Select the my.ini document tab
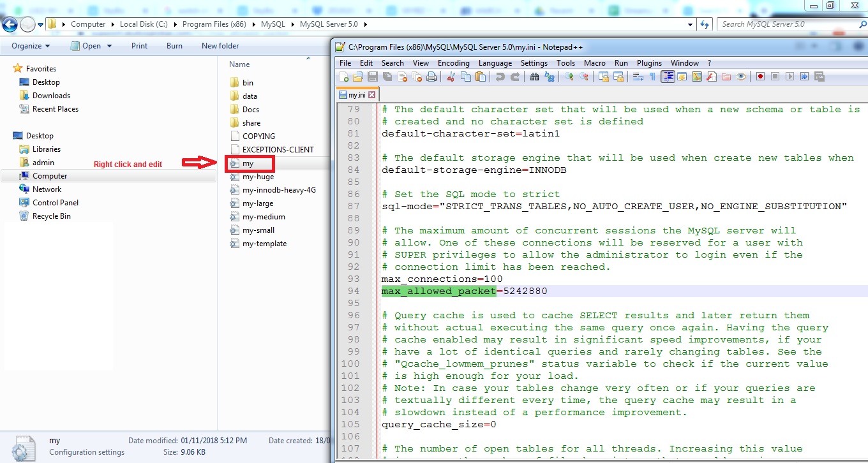The width and height of the screenshot is (868, 463). pos(357,95)
